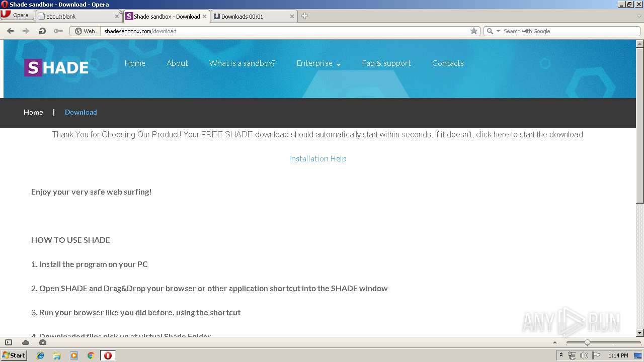Launch Internet Explorer from taskbar
This screenshot has height=362, width=644.
click(40, 355)
